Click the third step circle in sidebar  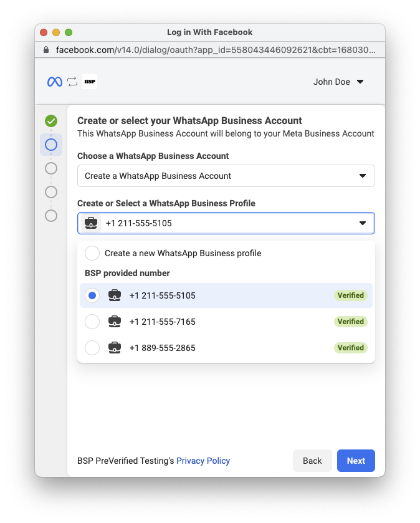(51, 168)
